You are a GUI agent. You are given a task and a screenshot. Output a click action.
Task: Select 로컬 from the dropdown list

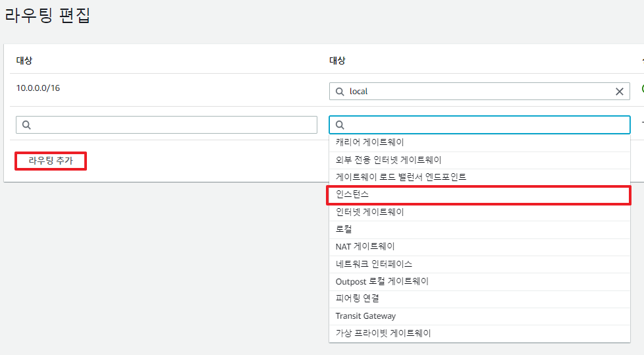479,229
